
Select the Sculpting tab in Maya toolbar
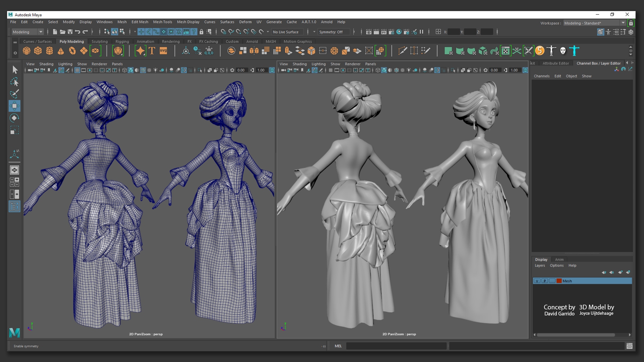[100, 41]
